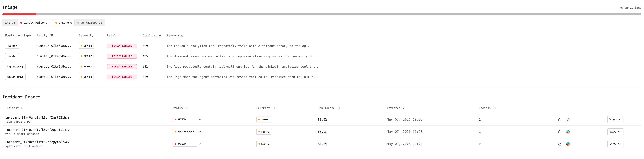This screenshot has width=644, height=159.
Task: Click the Triage heading
Action: click(10, 7)
